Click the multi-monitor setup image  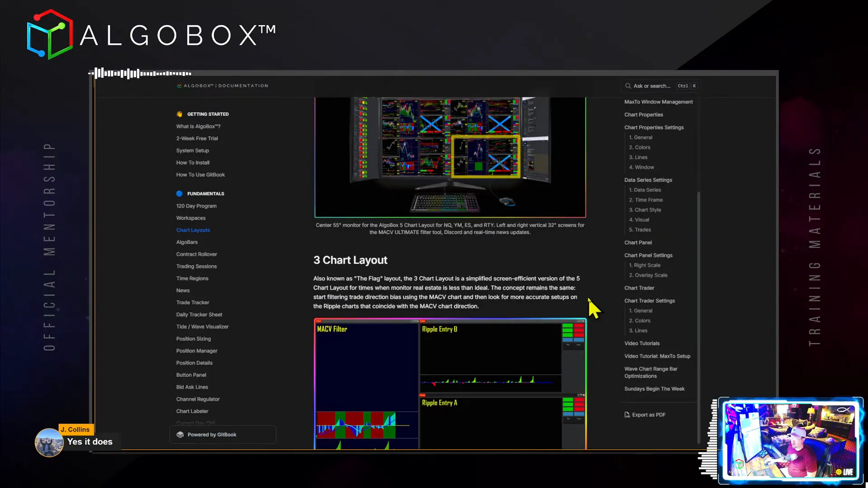(x=450, y=157)
